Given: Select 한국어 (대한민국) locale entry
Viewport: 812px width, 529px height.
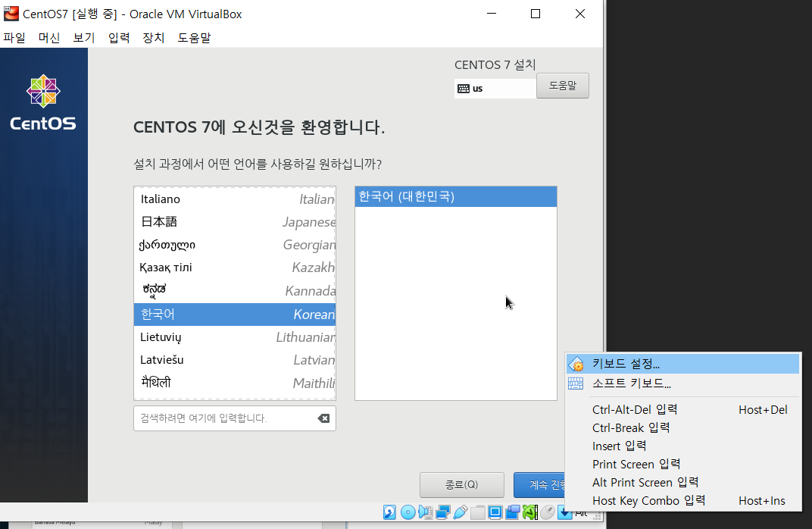Looking at the screenshot, I should [x=456, y=196].
